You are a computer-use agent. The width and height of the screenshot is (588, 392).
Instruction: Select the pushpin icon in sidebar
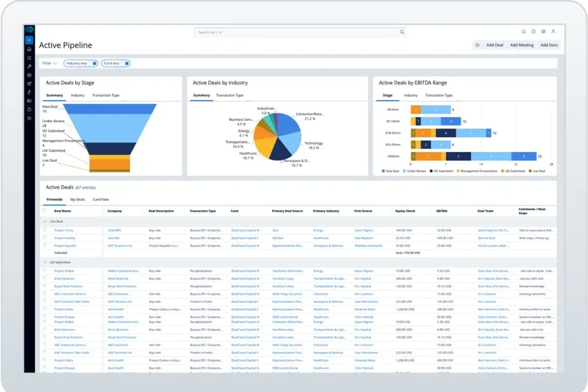coord(29,66)
